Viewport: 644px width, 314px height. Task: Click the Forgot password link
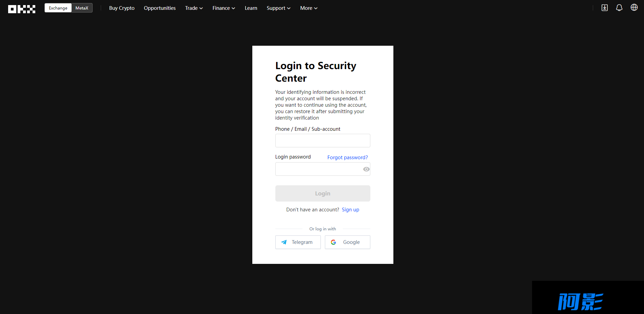(348, 158)
